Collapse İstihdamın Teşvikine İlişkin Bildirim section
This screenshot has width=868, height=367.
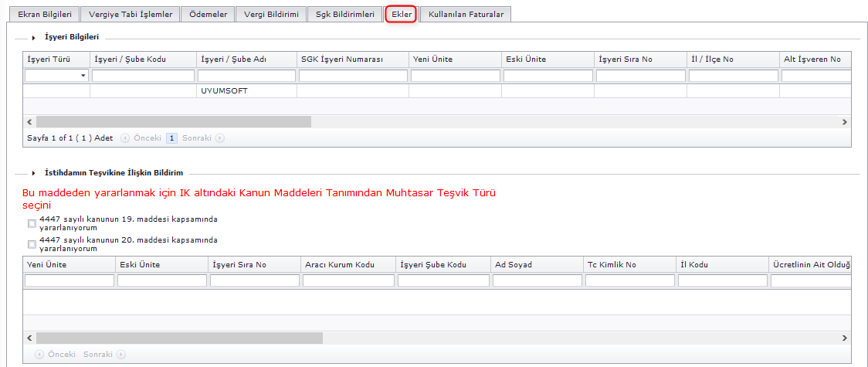(x=34, y=173)
